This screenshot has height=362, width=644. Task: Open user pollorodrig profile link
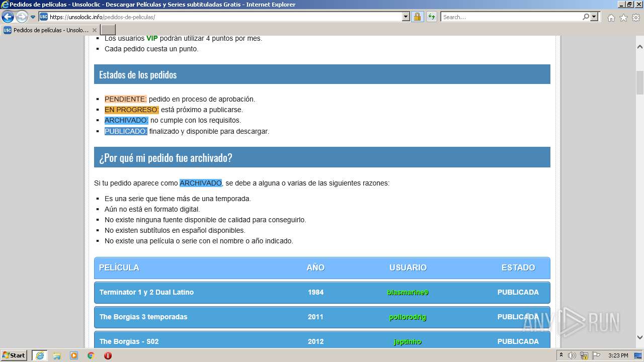tap(408, 317)
